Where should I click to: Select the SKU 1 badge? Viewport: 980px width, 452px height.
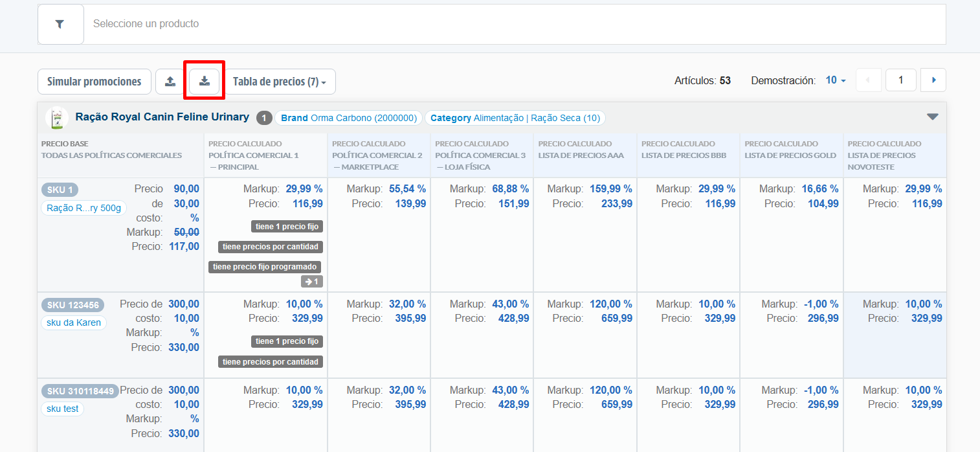tap(60, 190)
